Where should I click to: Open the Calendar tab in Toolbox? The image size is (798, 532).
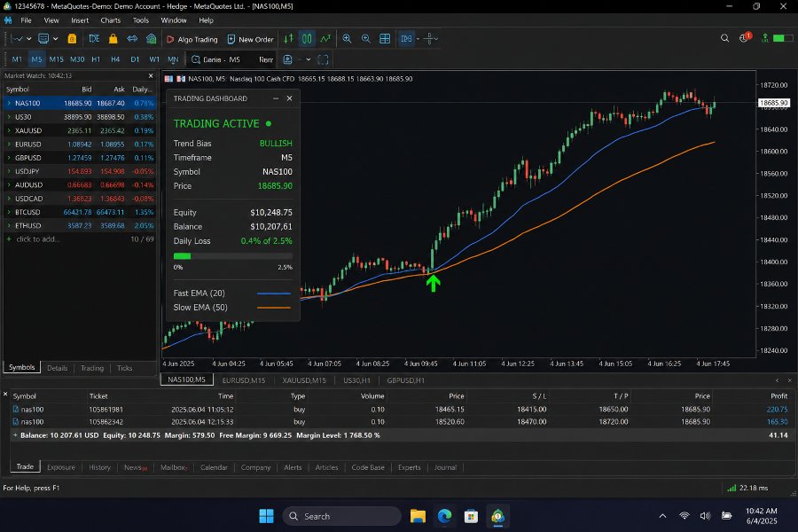tap(214, 467)
